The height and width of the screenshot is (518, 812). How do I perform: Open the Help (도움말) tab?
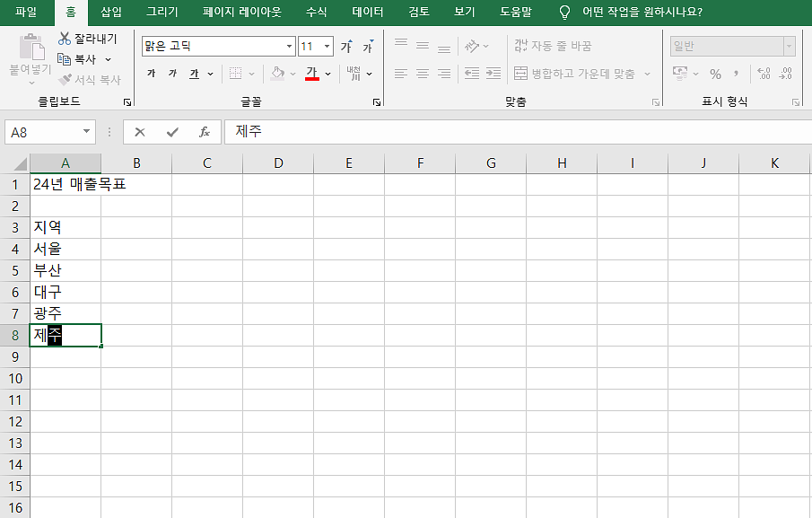[x=515, y=12]
